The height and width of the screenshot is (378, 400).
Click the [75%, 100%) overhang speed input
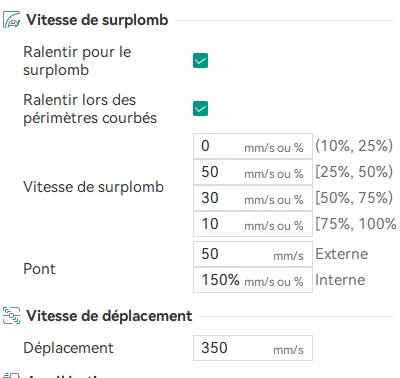253,224
